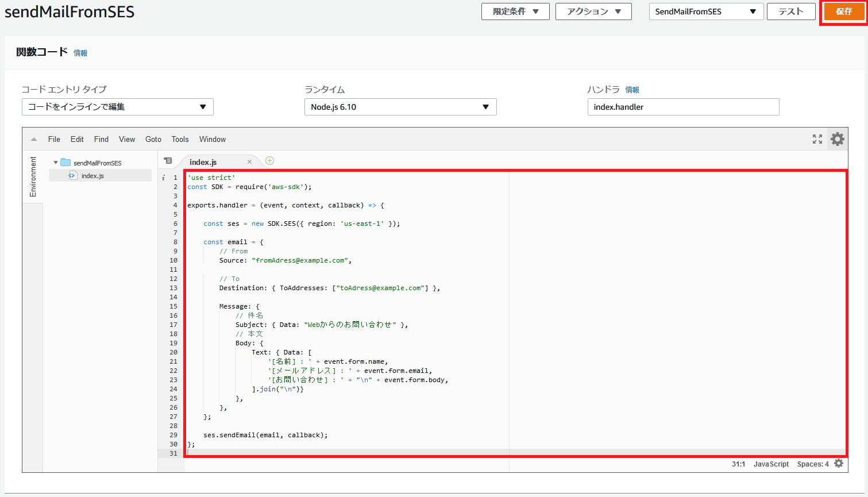868x497 pixels.
Task: Open the SendMailFromSES function selector
Action: 705,11
